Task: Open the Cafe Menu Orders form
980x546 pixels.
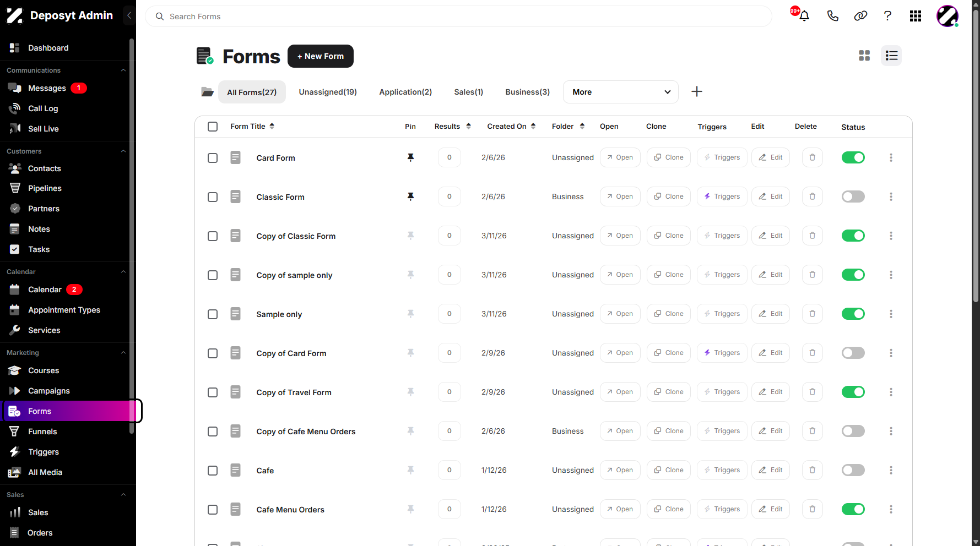Action: [620, 509]
